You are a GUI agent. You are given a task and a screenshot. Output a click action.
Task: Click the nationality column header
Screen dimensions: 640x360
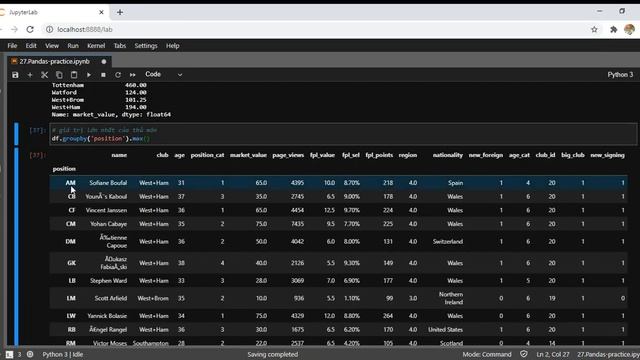point(448,155)
